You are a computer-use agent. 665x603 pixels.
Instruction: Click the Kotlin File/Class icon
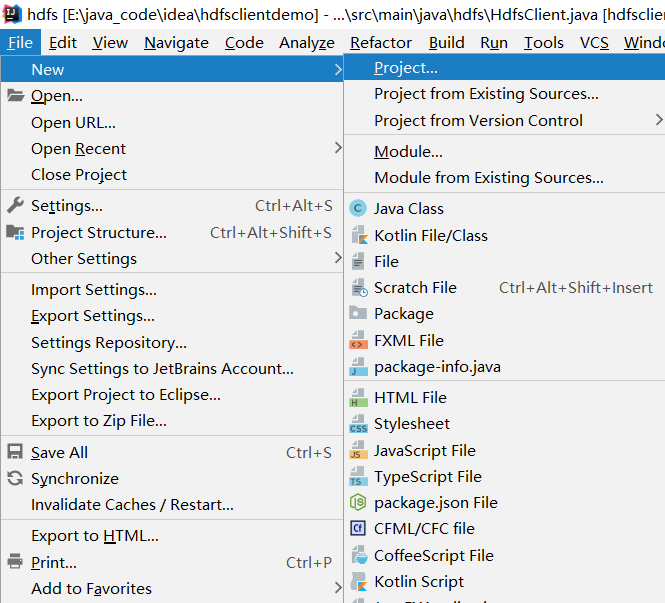(x=359, y=235)
